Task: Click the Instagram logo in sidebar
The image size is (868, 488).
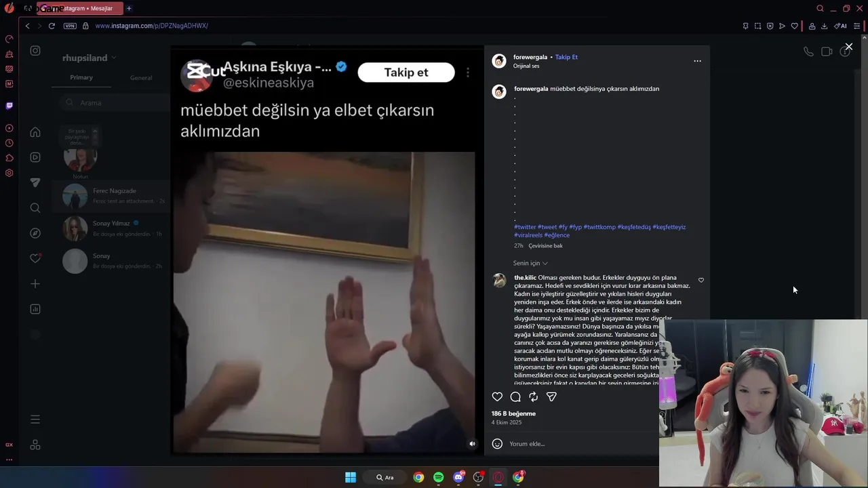Action: coord(35,51)
